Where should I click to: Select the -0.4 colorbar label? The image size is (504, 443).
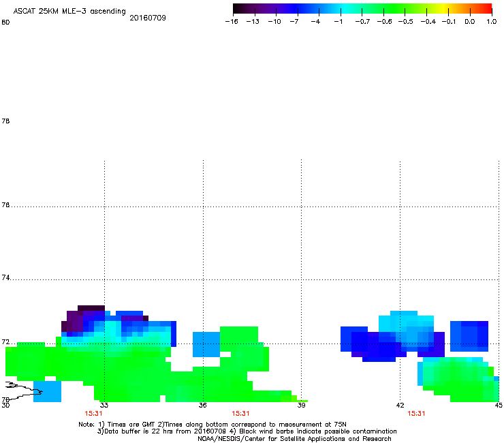tap(428, 22)
